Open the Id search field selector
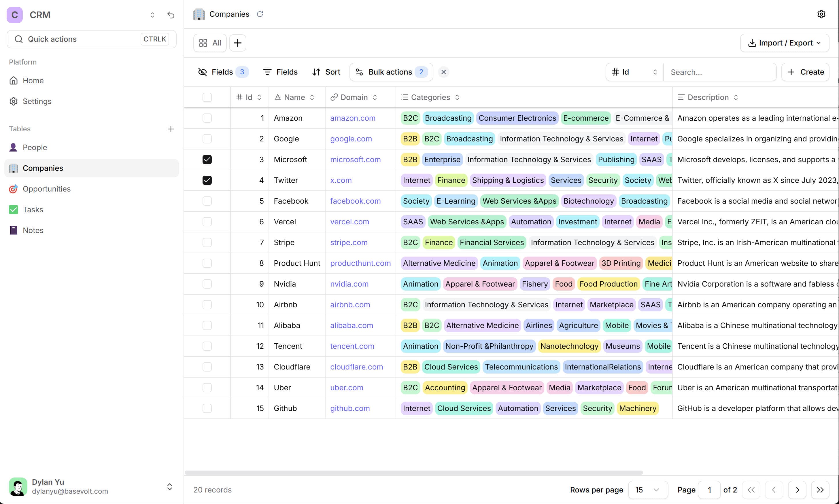The width and height of the screenshot is (839, 504). (x=634, y=72)
